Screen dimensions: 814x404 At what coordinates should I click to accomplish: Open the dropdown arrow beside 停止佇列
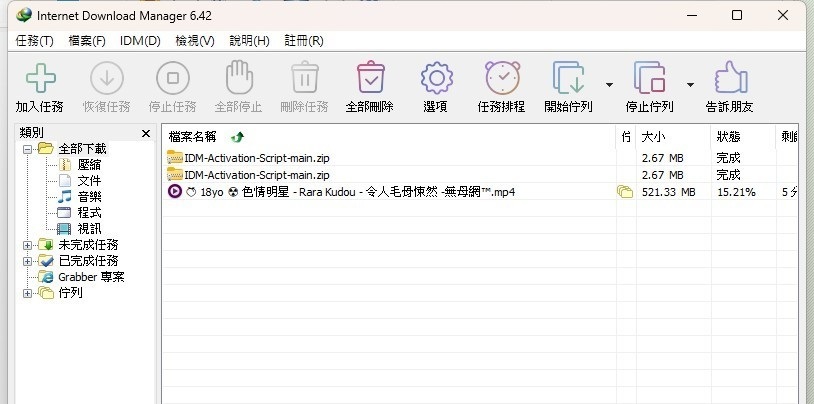pyautogui.click(x=690, y=84)
